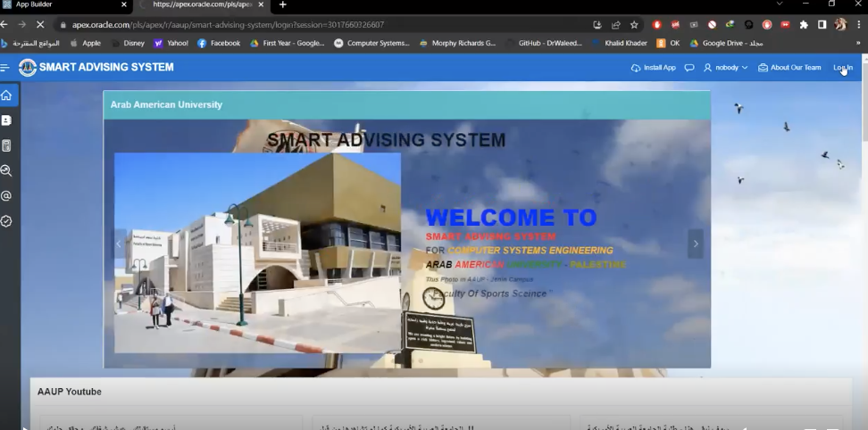Toggle the browser side panel icon

point(822,25)
